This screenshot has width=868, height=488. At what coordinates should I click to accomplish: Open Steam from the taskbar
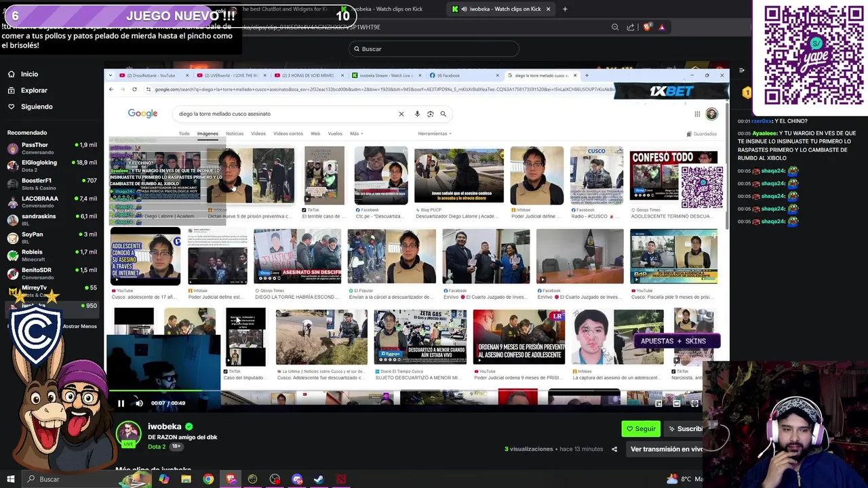coord(319,479)
